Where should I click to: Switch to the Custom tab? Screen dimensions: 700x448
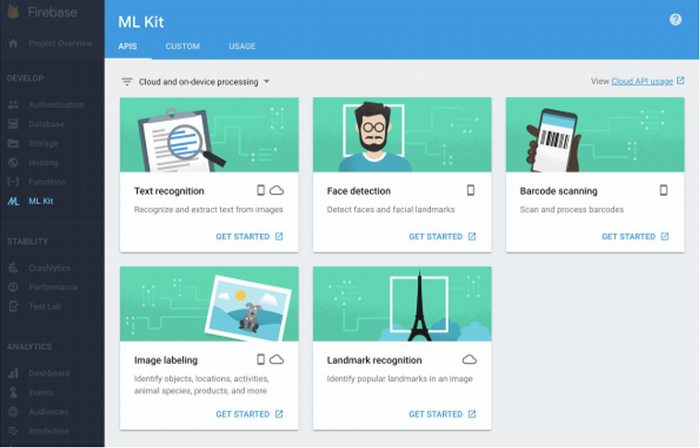click(182, 47)
